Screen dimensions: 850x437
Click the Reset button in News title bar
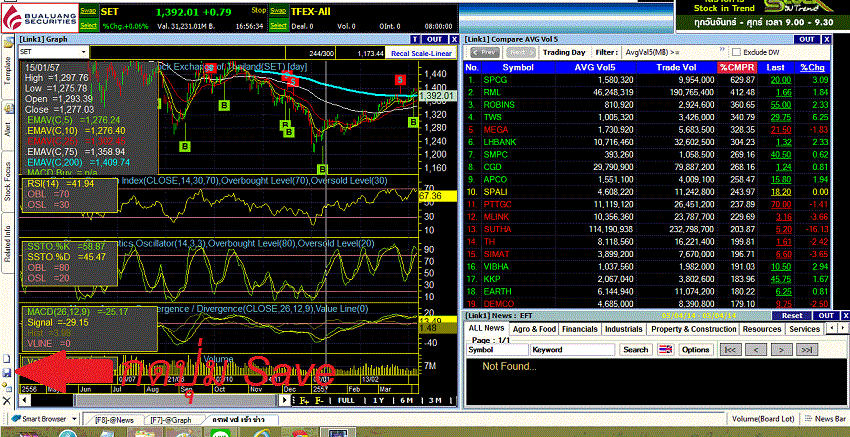click(791, 316)
